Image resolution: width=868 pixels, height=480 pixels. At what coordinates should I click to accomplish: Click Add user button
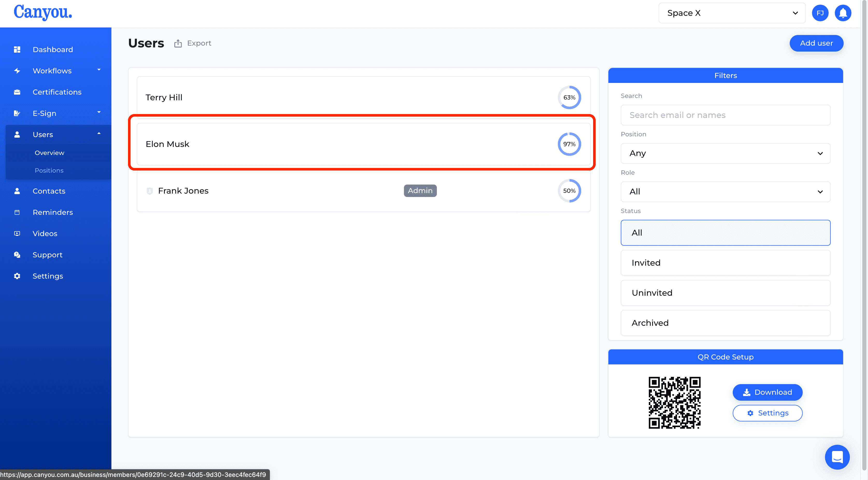(816, 43)
